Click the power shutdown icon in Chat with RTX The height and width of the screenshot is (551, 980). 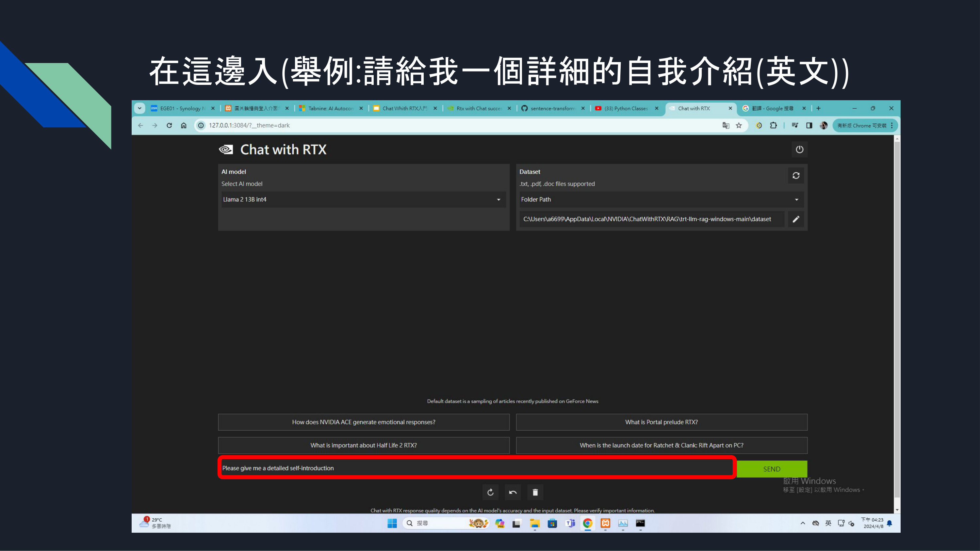[x=799, y=150]
